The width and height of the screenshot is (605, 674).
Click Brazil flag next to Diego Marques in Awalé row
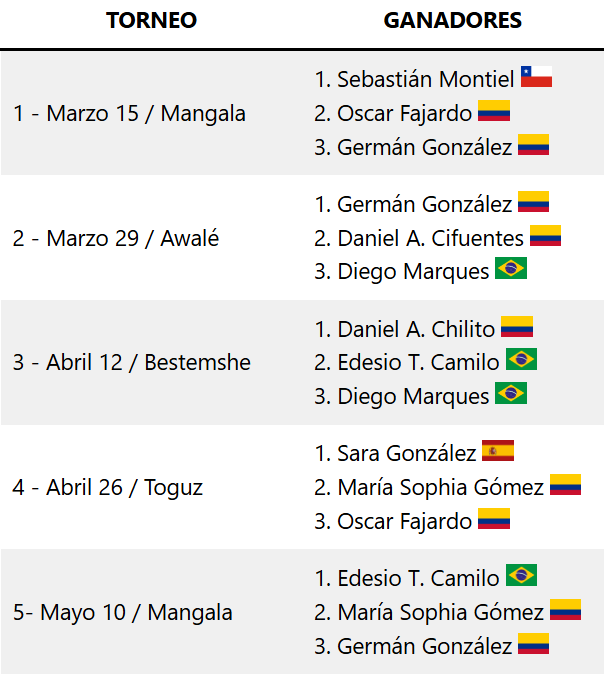click(511, 268)
